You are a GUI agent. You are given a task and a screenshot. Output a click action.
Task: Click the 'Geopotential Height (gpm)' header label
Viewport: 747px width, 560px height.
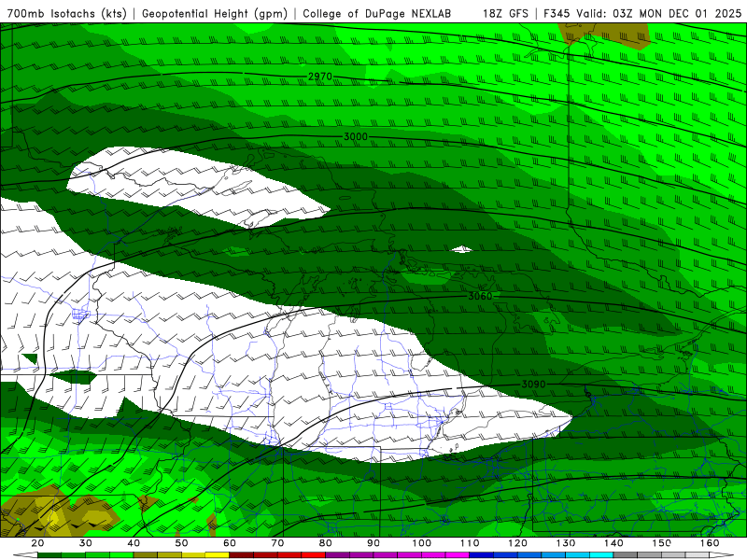tap(215, 14)
